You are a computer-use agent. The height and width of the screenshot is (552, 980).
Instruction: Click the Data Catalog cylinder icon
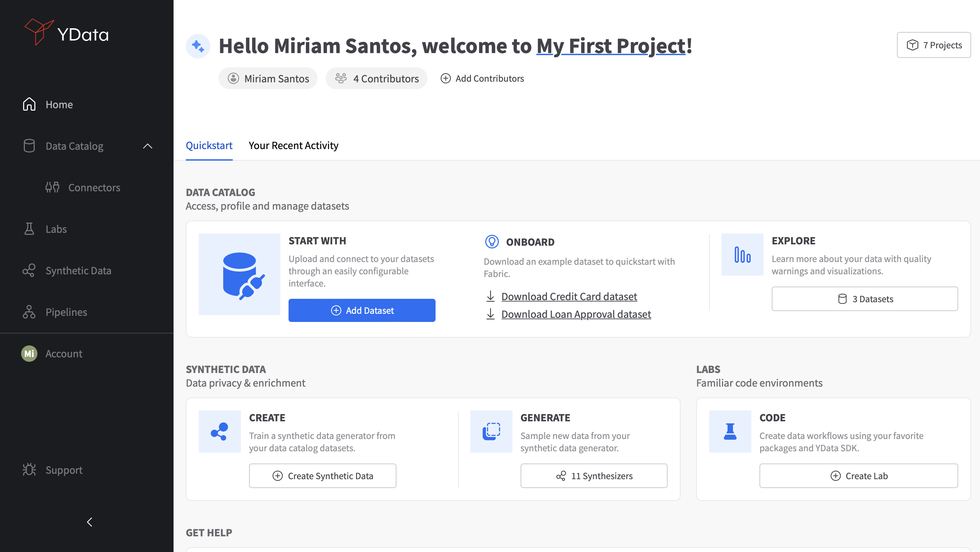(x=29, y=146)
